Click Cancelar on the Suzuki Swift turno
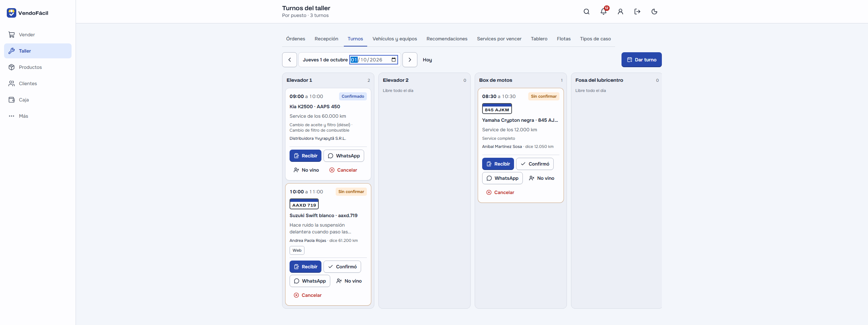The height and width of the screenshot is (325, 868). (x=308, y=295)
